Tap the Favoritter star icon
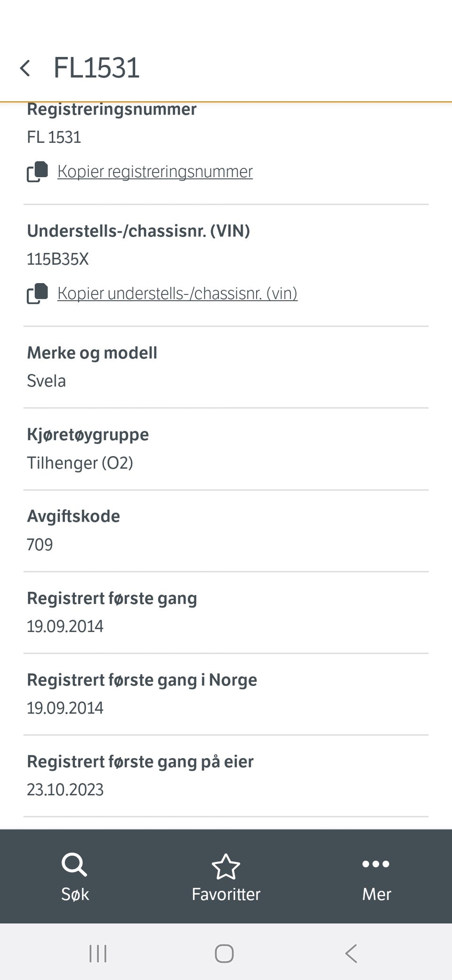Screen dimensions: 452x980 pyautogui.click(x=226, y=866)
